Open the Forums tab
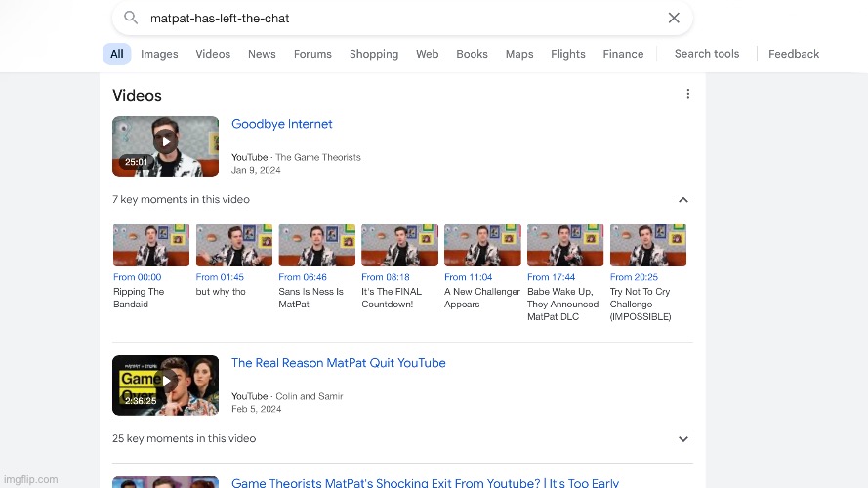The width and height of the screenshot is (868, 488). click(x=312, y=54)
